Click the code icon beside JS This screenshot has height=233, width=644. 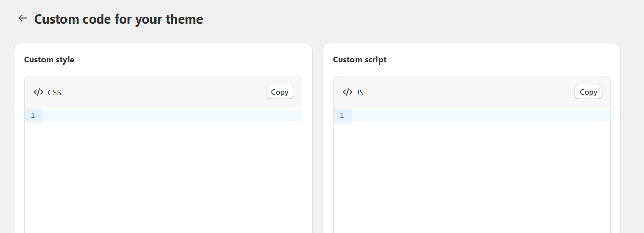[x=347, y=92]
